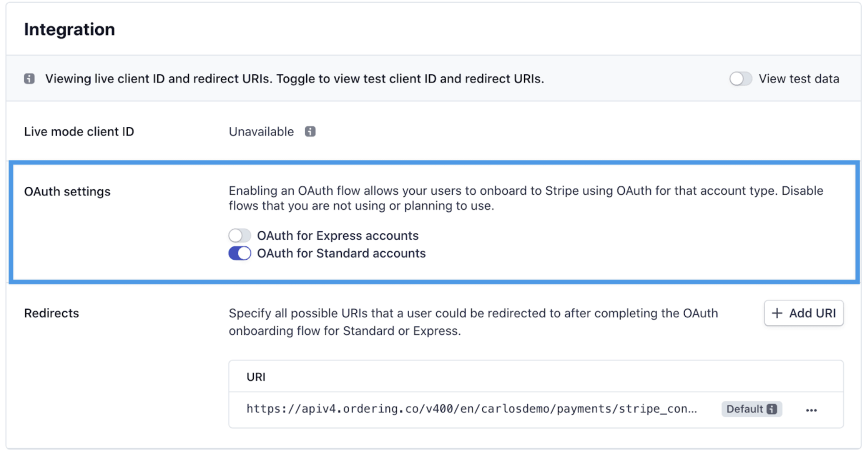Click the Integration heading
Screen dimensions: 868x455
pyautogui.click(x=69, y=29)
